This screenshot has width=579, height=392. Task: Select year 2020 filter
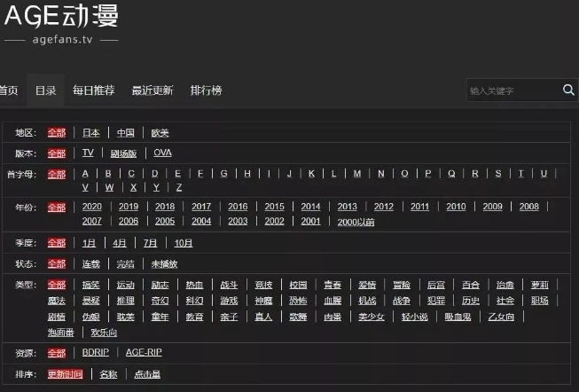(x=92, y=207)
